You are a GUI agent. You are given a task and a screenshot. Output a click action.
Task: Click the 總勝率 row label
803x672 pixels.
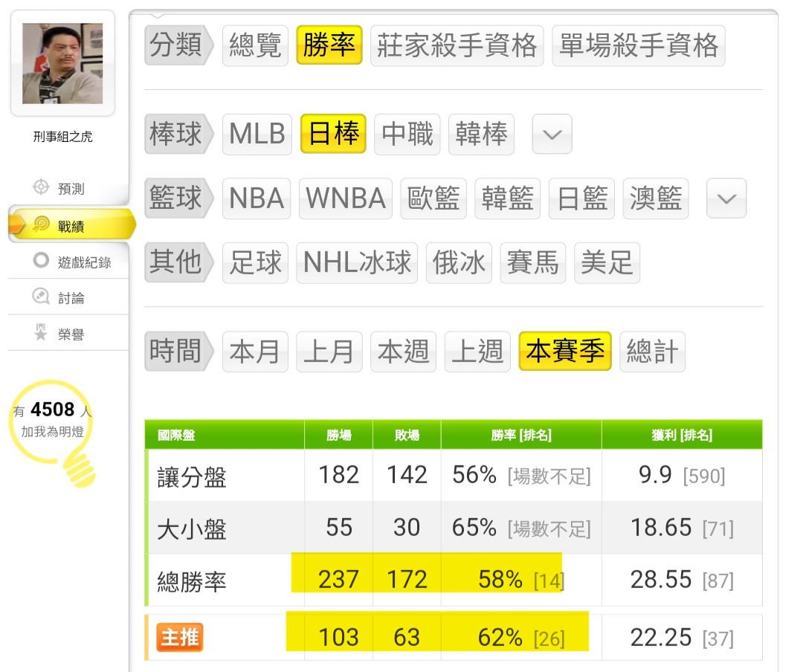click(x=192, y=582)
